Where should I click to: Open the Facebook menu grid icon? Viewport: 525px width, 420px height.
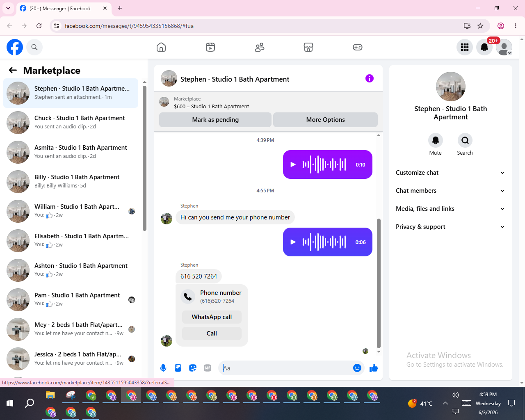[x=465, y=47]
